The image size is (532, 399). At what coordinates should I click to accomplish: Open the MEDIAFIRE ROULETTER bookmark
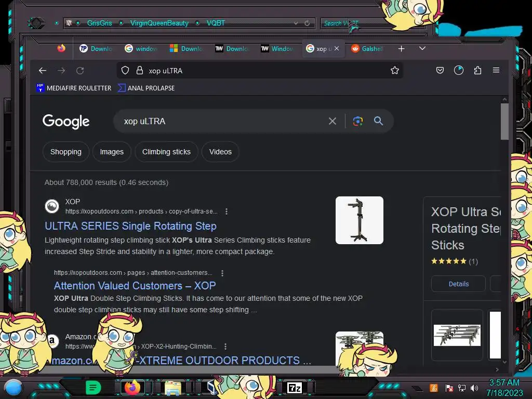[74, 88]
